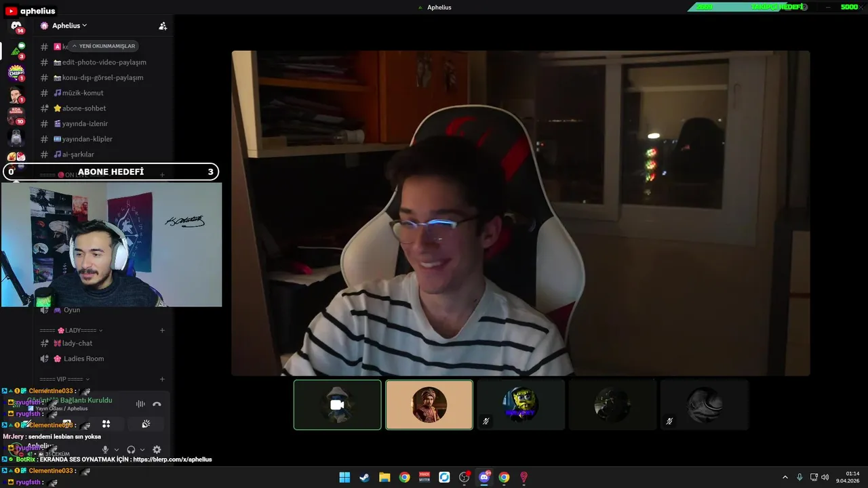Open the grey robot avatar server icon
This screenshot has height=488, width=868.
click(16, 138)
